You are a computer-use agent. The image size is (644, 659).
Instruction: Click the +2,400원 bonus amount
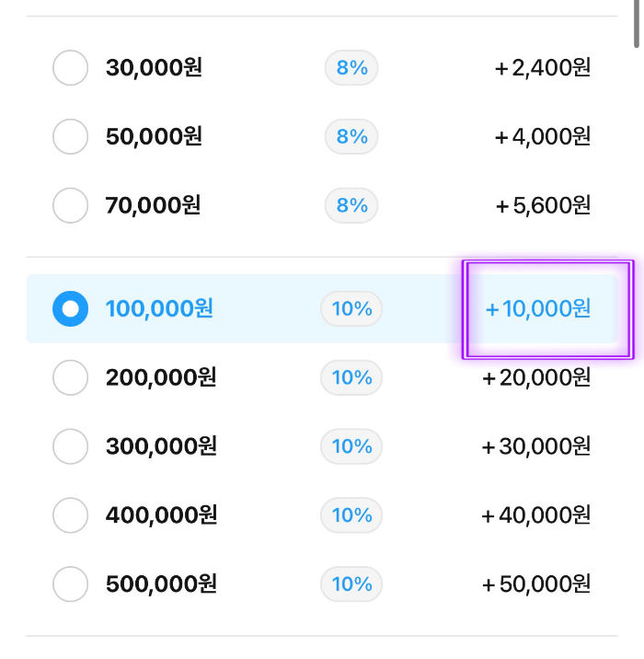click(543, 68)
